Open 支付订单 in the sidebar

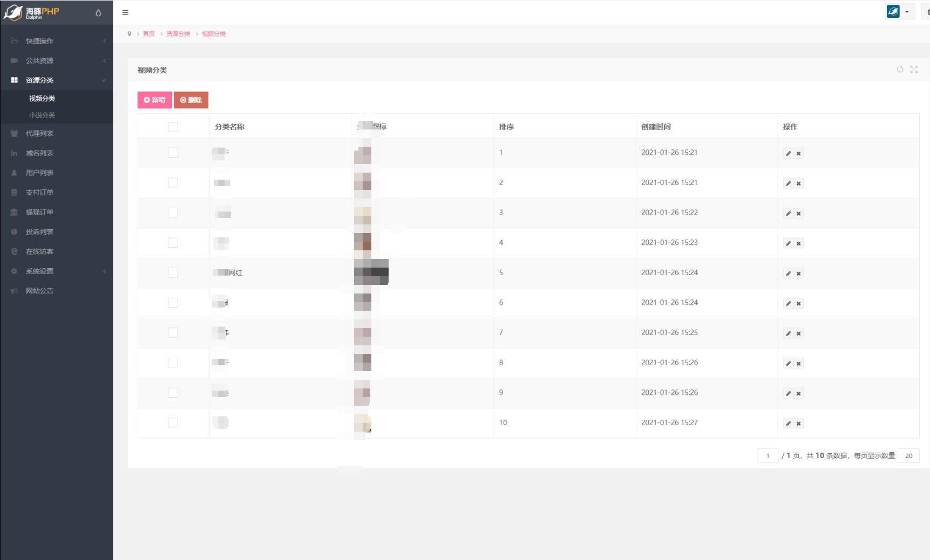[x=39, y=193]
